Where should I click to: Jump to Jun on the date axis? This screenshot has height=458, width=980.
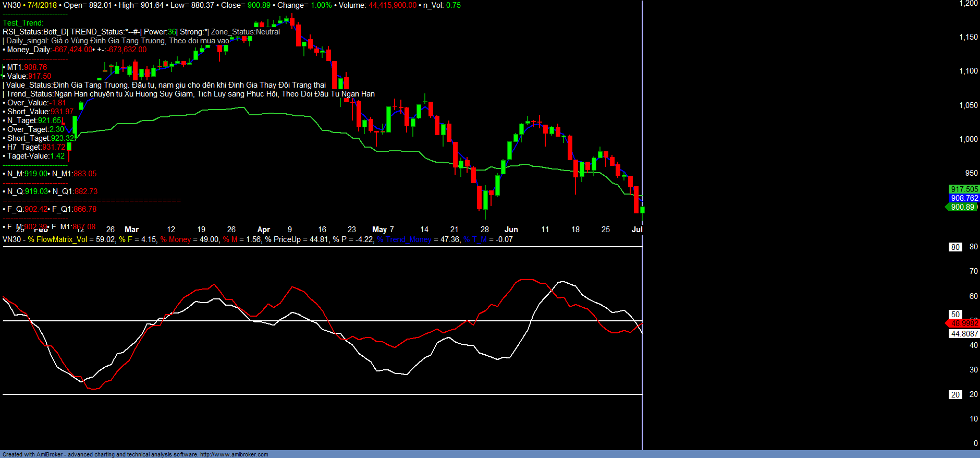[511, 230]
